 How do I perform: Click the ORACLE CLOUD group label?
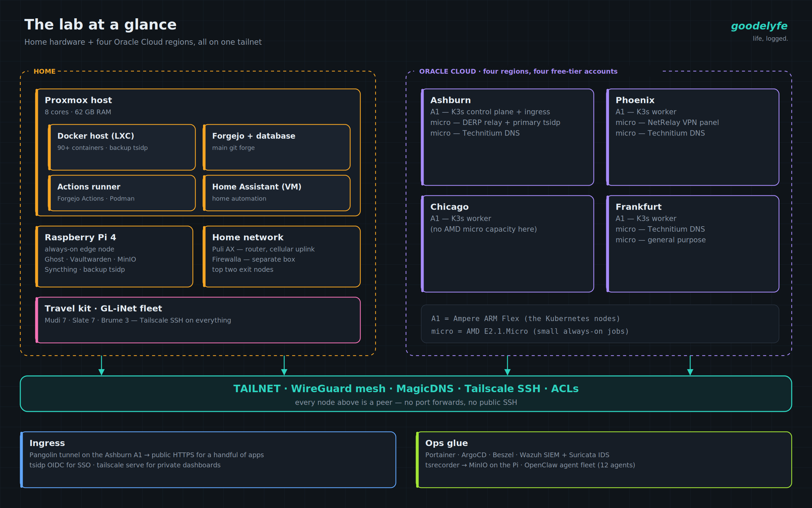518,71
